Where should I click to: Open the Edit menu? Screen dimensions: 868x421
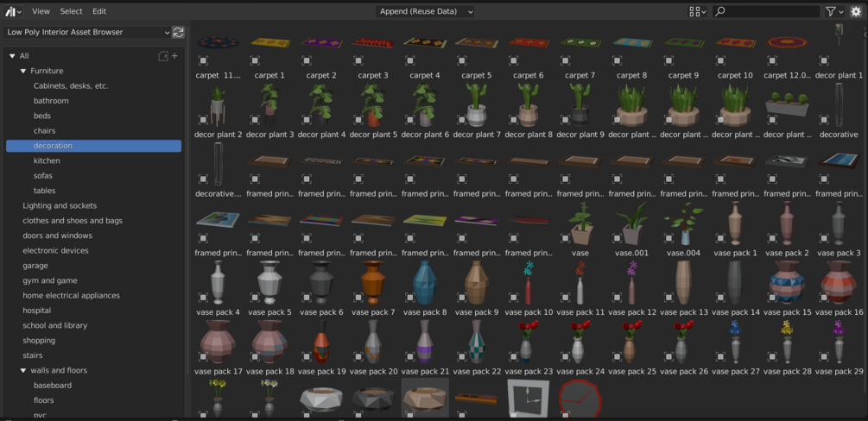(99, 11)
